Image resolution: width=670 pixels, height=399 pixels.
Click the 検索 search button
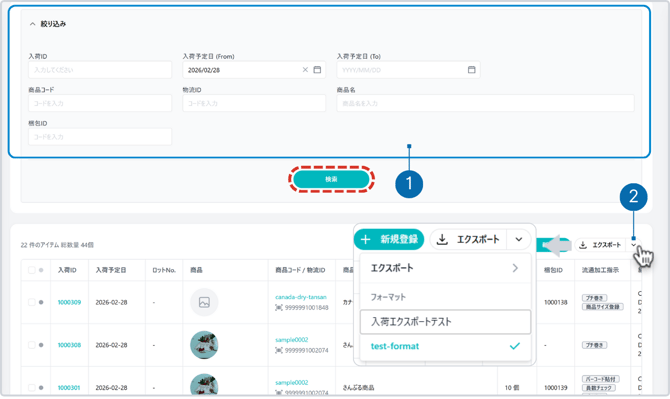(x=331, y=179)
